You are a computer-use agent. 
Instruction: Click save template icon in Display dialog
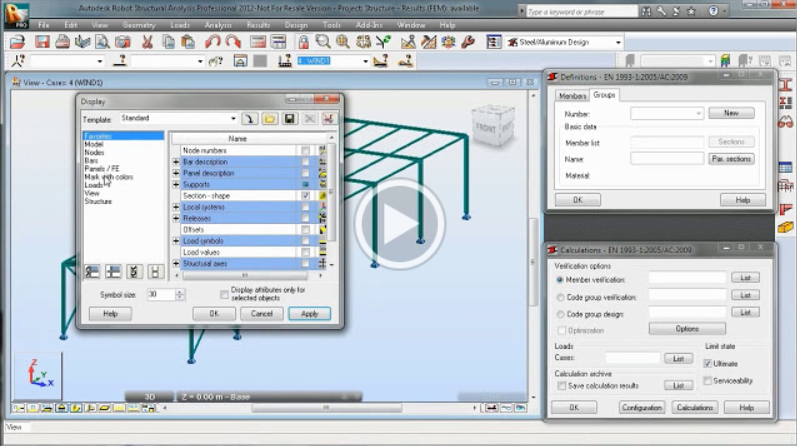click(289, 119)
